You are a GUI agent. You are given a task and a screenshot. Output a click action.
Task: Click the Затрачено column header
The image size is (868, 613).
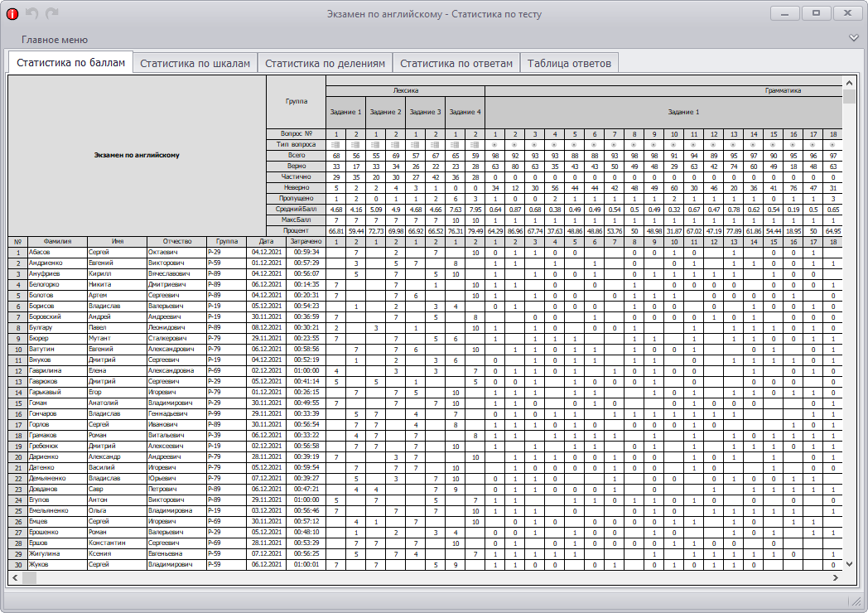click(x=306, y=241)
